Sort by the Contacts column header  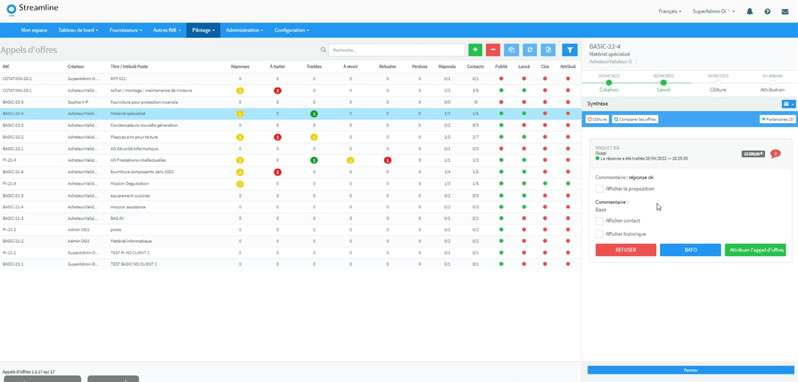point(475,67)
